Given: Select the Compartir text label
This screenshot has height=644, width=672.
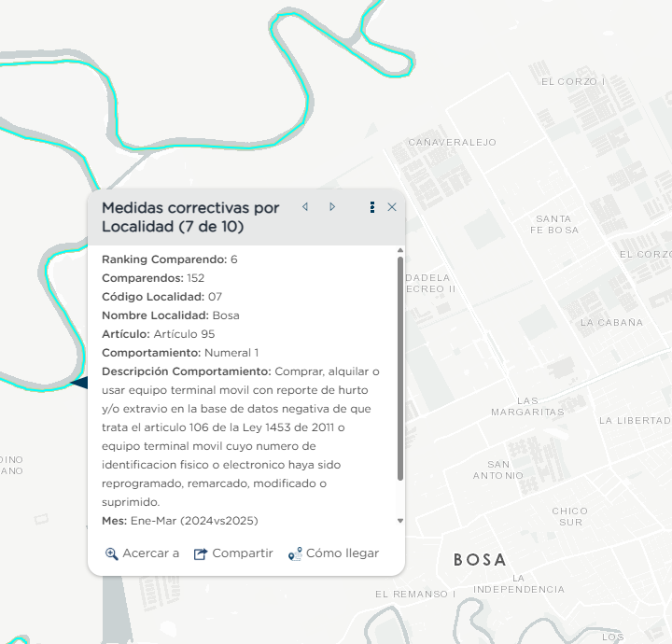Looking at the screenshot, I should click(x=243, y=553).
